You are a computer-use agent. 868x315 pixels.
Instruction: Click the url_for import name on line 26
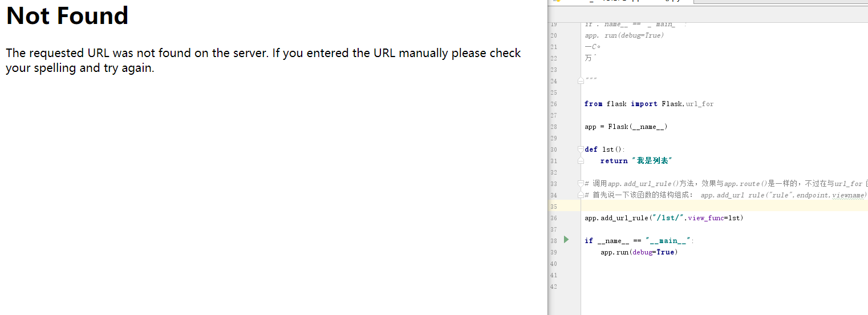pyautogui.click(x=700, y=104)
